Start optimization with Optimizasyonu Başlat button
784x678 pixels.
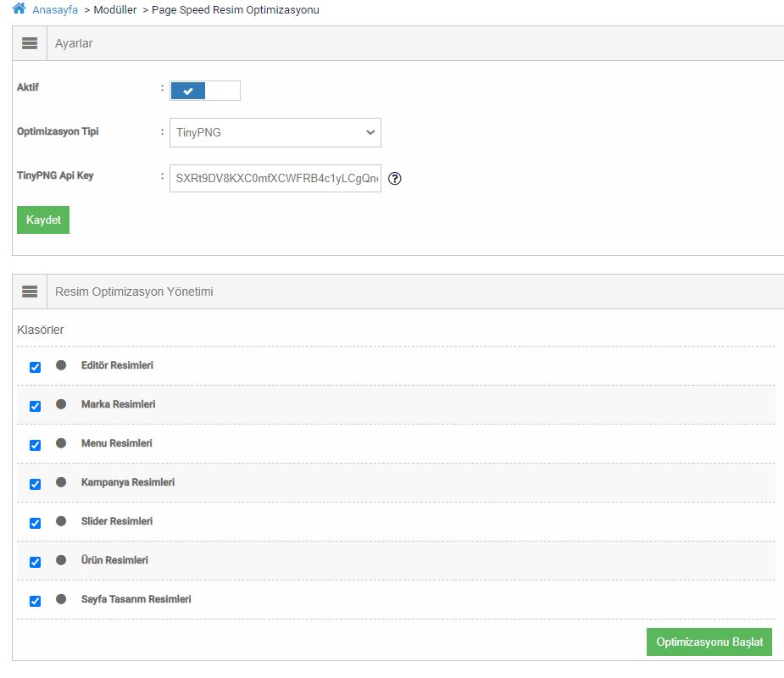[709, 642]
